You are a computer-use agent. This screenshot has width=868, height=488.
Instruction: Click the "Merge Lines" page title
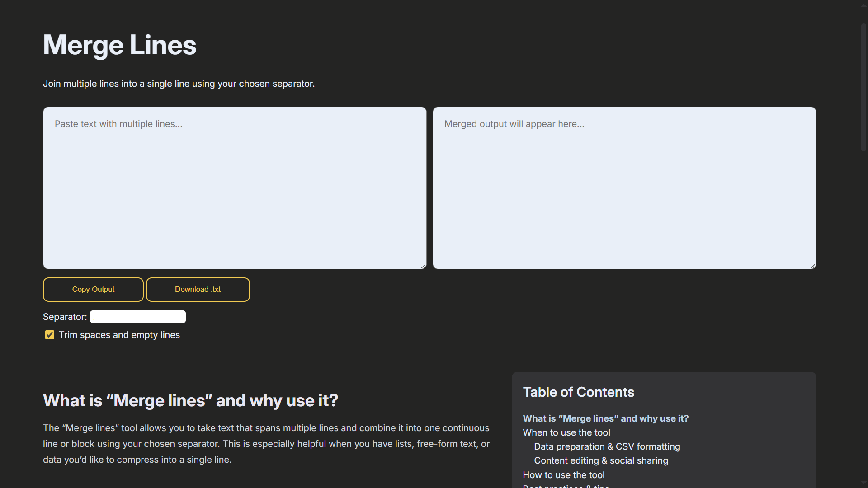[x=119, y=45]
